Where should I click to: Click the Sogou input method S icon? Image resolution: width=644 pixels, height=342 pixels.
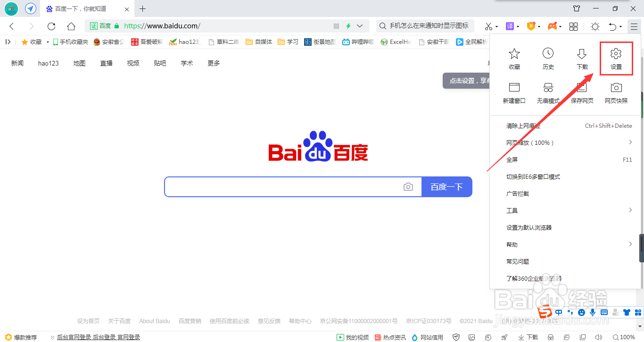(x=545, y=312)
